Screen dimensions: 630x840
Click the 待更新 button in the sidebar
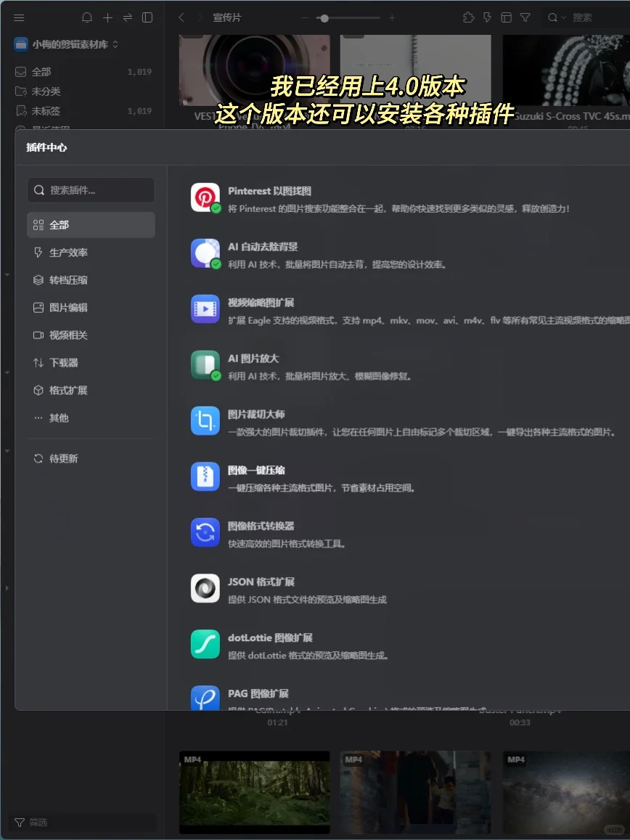[x=63, y=458]
